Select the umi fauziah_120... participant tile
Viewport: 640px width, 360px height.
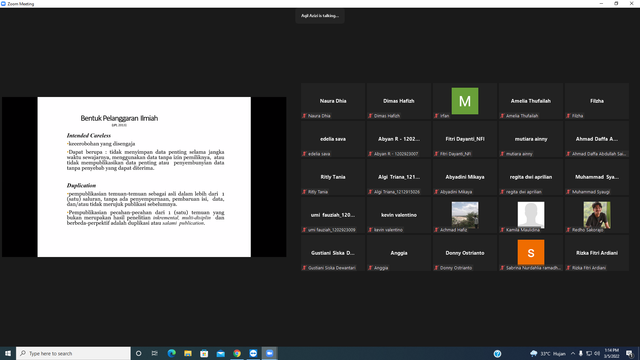tap(333, 215)
